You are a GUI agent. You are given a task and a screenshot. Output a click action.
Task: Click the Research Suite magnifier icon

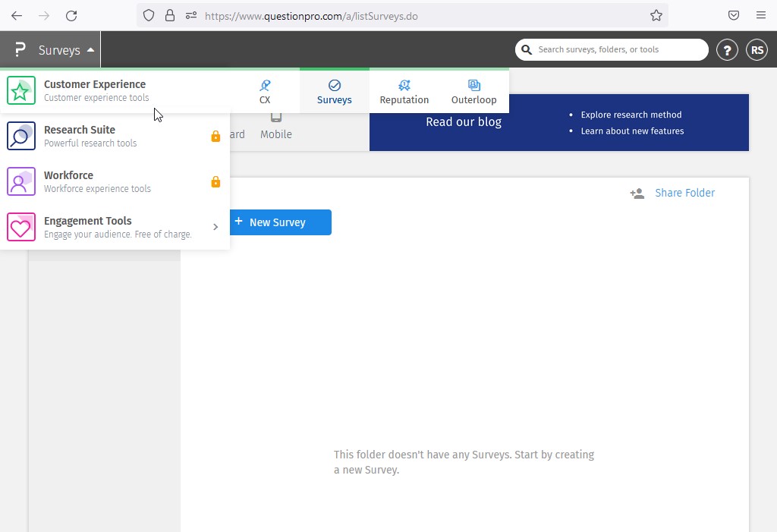[21, 137]
